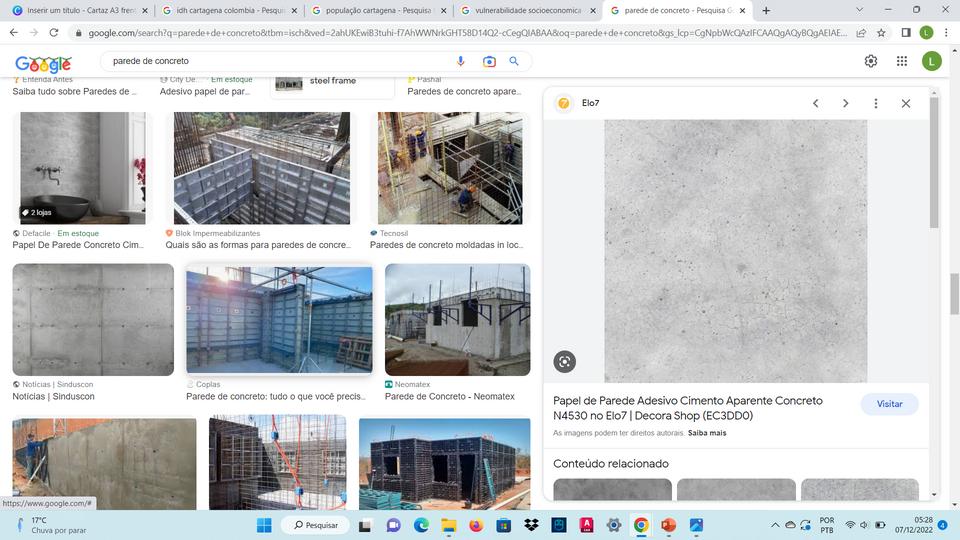
Task: Search by image with camera icon
Action: click(x=489, y=61)
